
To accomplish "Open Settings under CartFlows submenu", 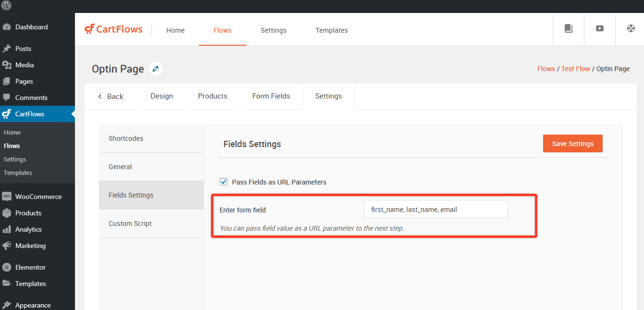I will click(15, 159).
